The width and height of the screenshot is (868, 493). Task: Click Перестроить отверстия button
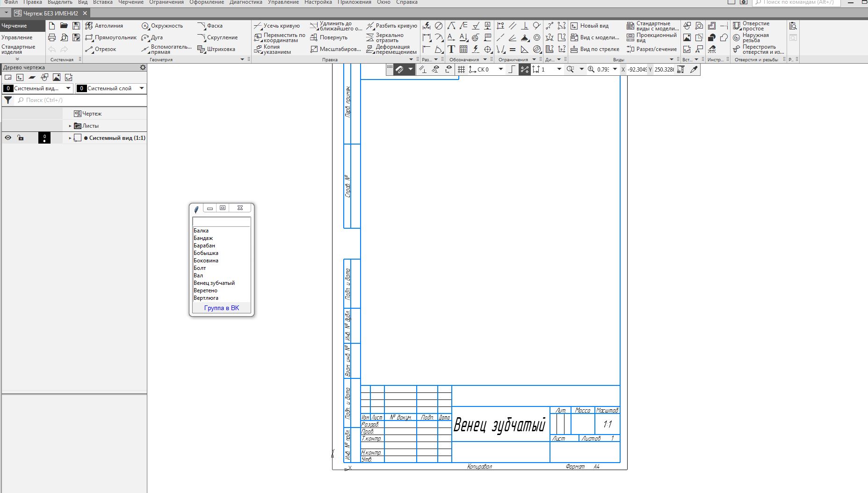click(x=758, y=49)
